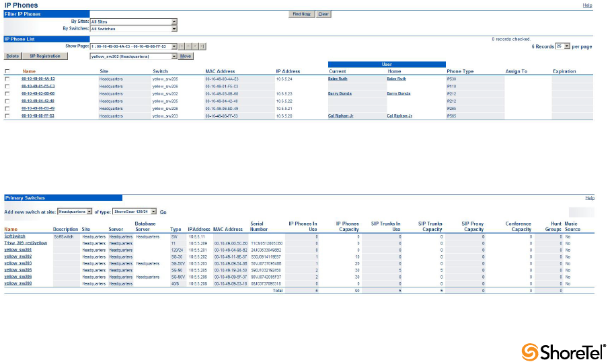Open Cal Ripken Jr link in Current column
Screen dimensions: 614x364
coord(341,116)
